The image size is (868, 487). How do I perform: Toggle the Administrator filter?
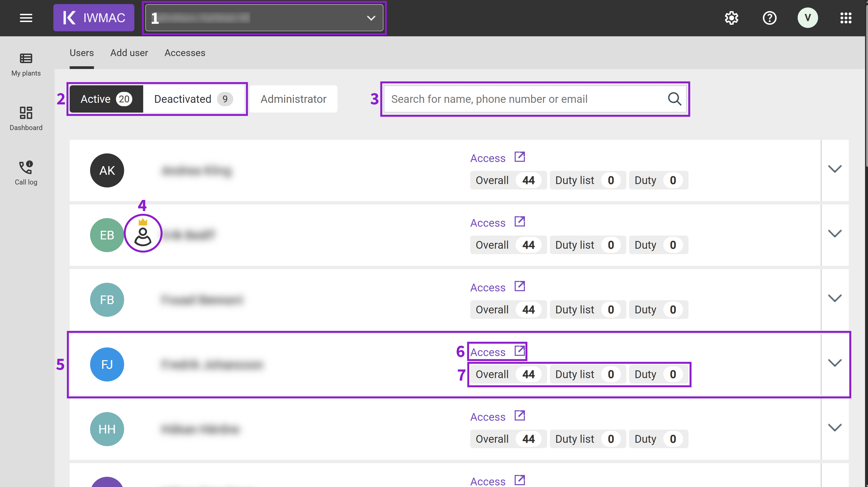[x=293, y=99]
